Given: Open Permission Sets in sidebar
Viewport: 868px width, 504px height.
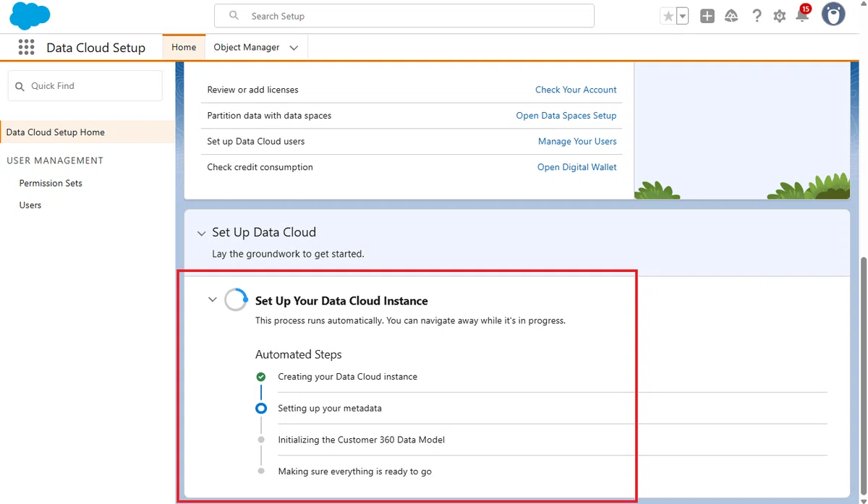Looking at the screenshot, I should (51, 183).
